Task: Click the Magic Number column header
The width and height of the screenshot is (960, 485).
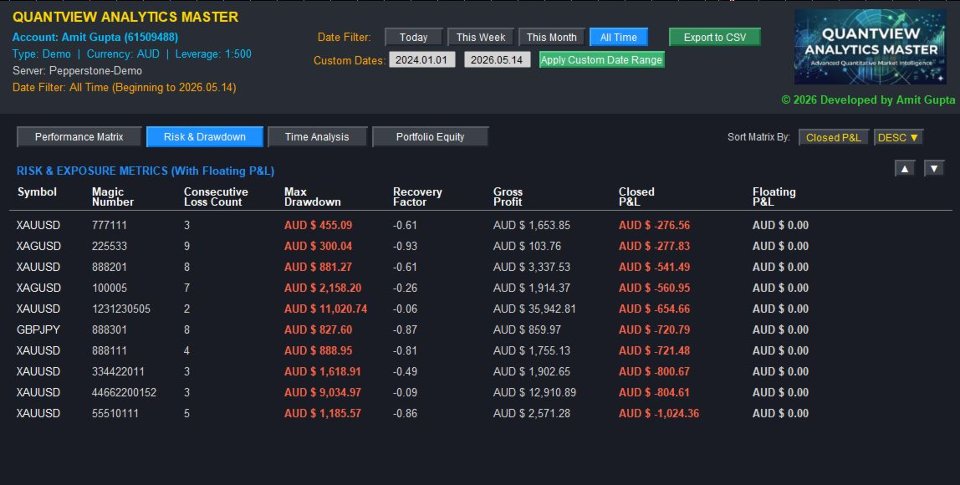Action: [x=112, y=197]
